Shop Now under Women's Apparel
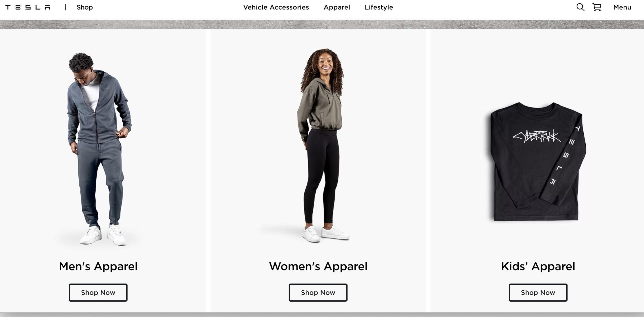 [x=318, y=292]
